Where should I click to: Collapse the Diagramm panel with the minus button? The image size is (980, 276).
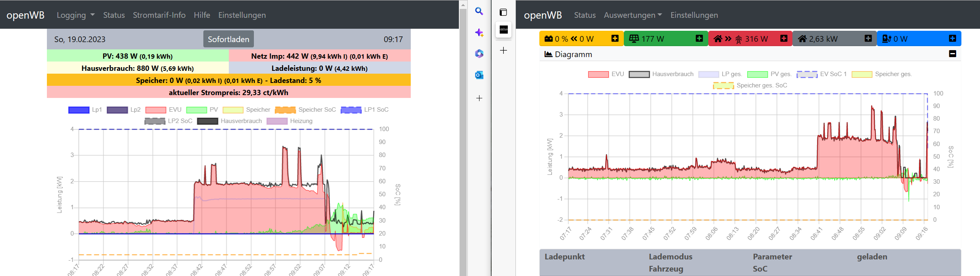[x=953, y=54]
